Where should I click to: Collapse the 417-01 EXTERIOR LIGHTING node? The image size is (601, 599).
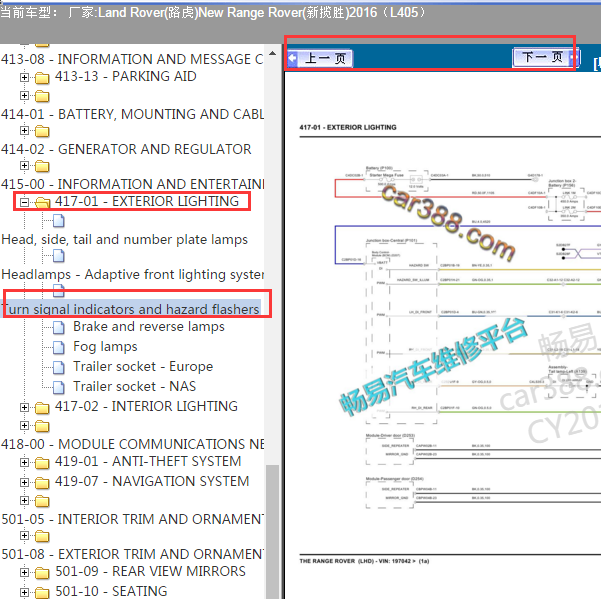pyautogui.click(x=24, y=202)
